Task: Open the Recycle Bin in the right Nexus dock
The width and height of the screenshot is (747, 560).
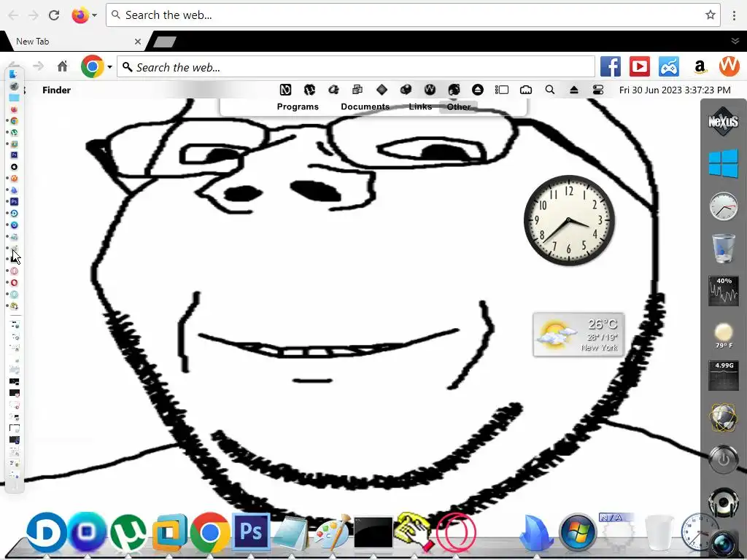Action: coord(723,248)
